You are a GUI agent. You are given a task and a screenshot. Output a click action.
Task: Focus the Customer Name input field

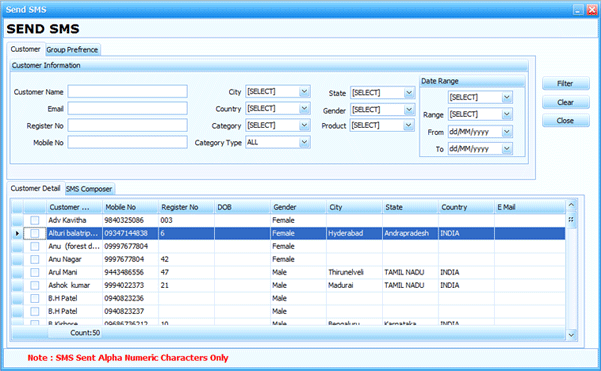[x=128, y=92]
